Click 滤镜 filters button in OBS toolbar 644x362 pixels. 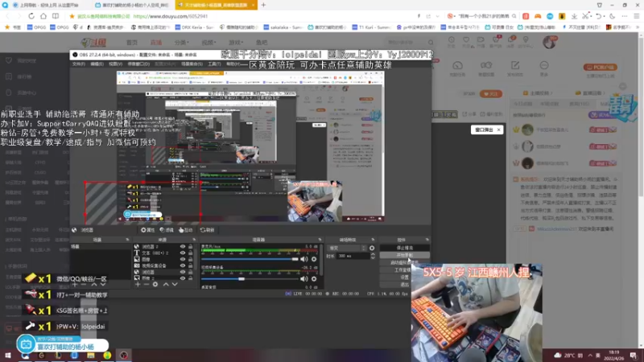(x=167, y=230)
